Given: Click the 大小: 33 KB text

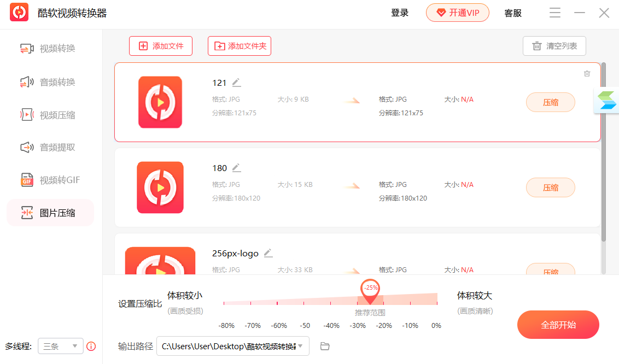Looking at the screenshot, I should (295, 270).
